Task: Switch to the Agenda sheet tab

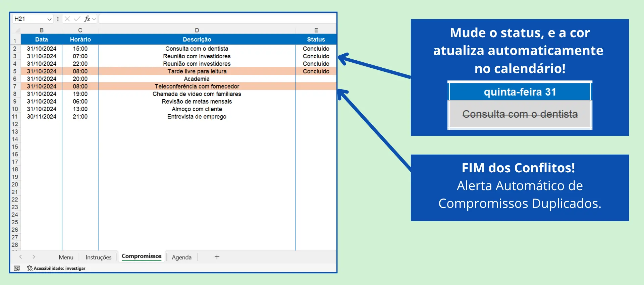Action: coord(181,257)
